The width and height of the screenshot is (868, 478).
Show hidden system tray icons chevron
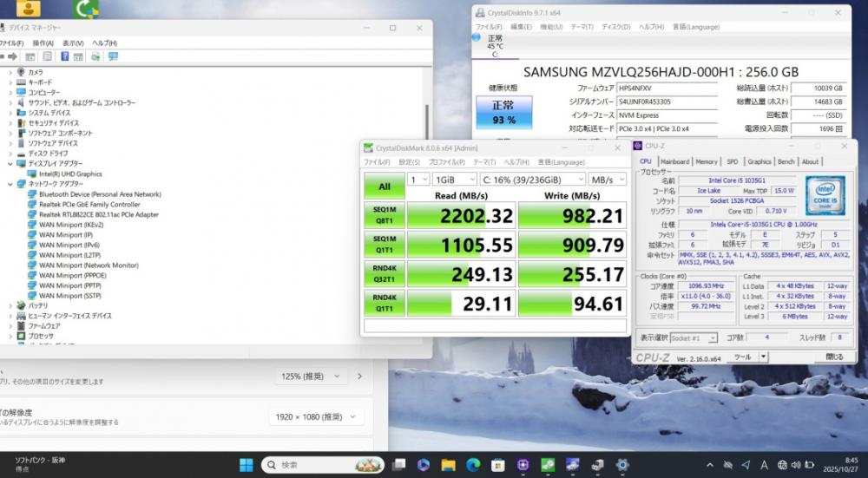tap(710, 465)
